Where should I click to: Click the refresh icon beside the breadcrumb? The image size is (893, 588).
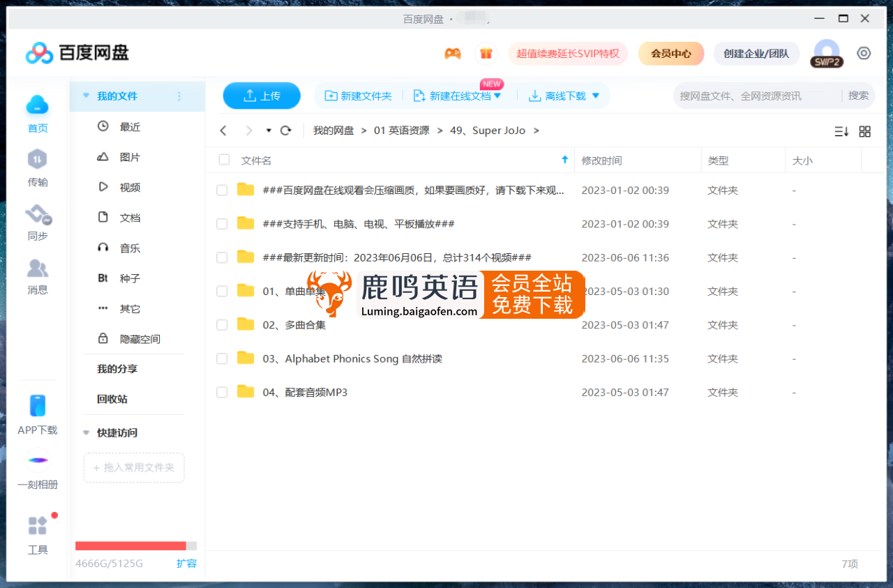pos(285,130)
